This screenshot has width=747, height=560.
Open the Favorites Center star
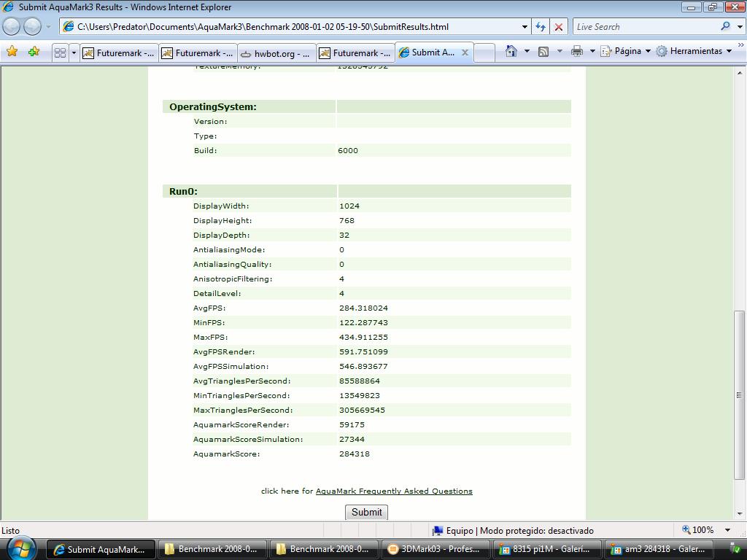[x=12, y=51]
